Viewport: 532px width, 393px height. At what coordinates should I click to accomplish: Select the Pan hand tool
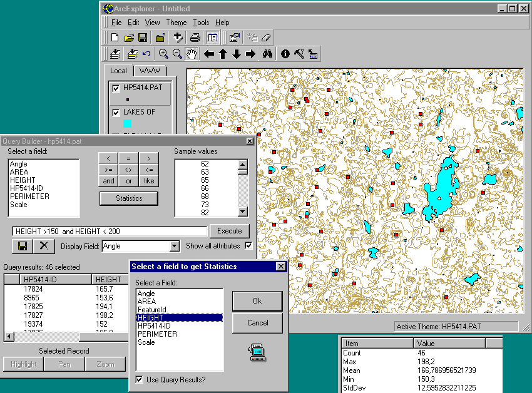click(x=192, y=54)
